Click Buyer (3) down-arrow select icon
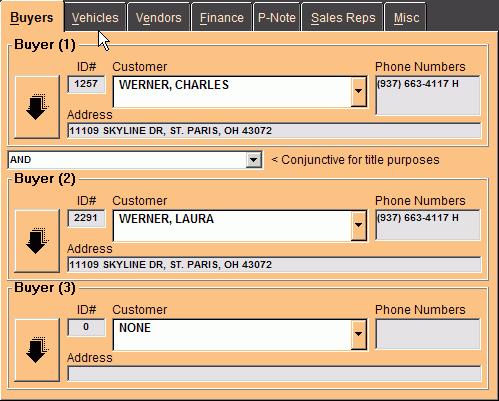499x401 pixels. tap(37, 350)
